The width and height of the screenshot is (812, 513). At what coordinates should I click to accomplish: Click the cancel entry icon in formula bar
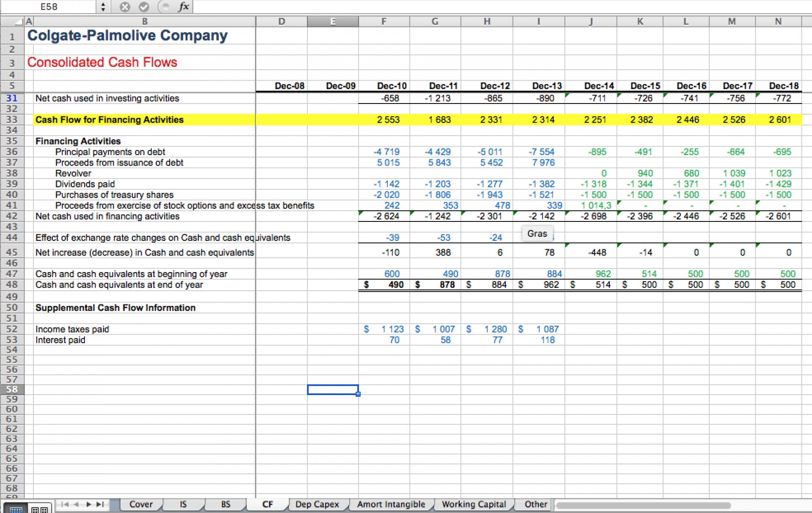124,7
